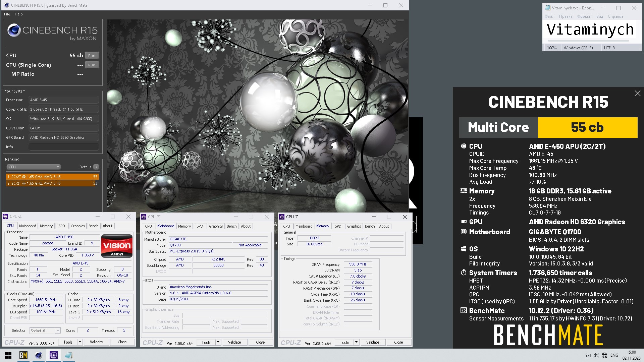This screenshot has height=362, width=644.
Task: Click DRAM Frequency 536.0 MHz value
Action: coord(358,264)
